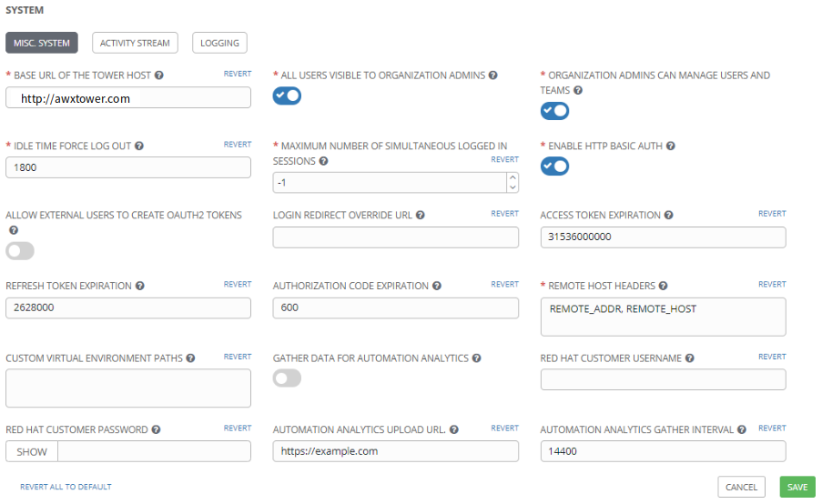822x504 pixels.
Task: Revert Red Hat Customer Username
Action: 772,357
